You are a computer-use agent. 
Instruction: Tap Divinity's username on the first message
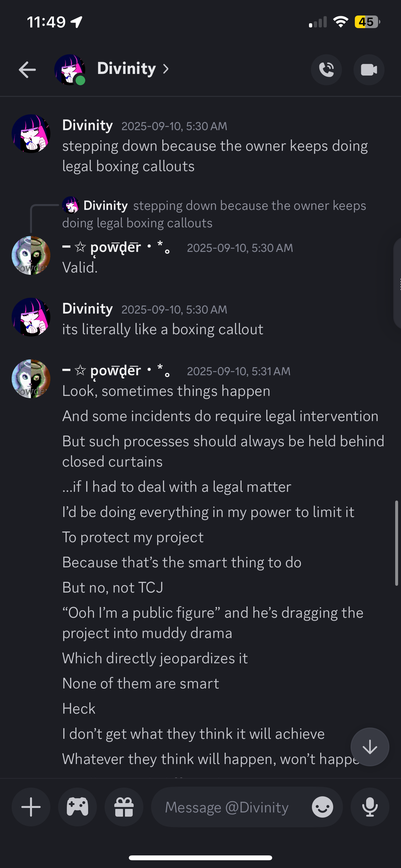pyautogui.click(x=87, y=125)
